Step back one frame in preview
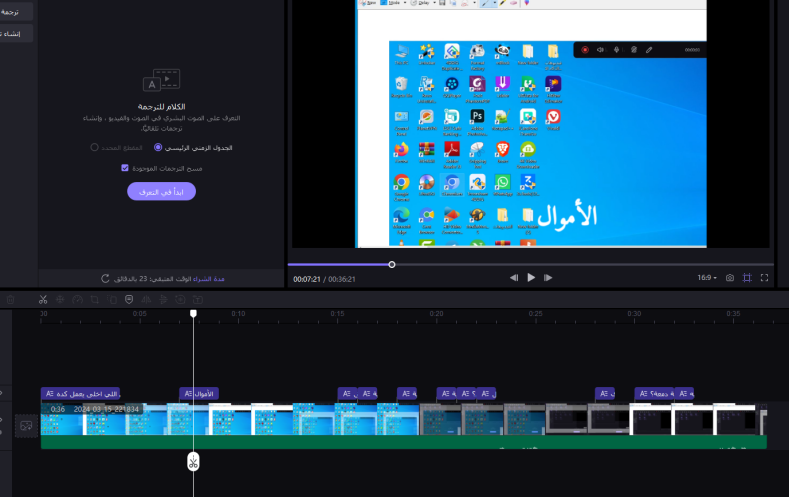The height and width of the screenshot is (497, 789). point(514,278)
